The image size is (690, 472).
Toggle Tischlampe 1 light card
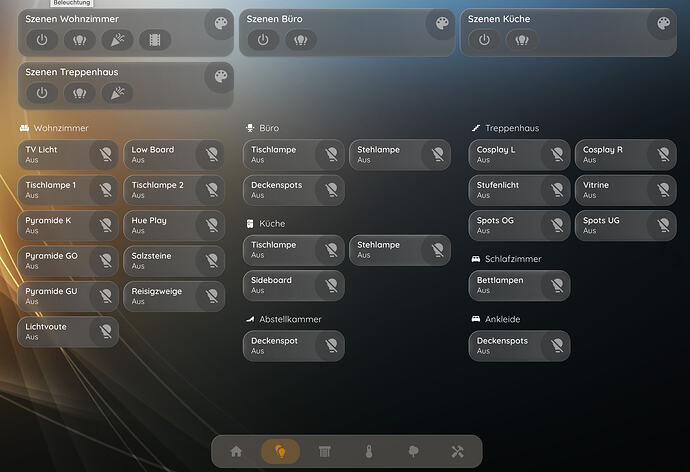pyautogui.click(x=68, y=190)
